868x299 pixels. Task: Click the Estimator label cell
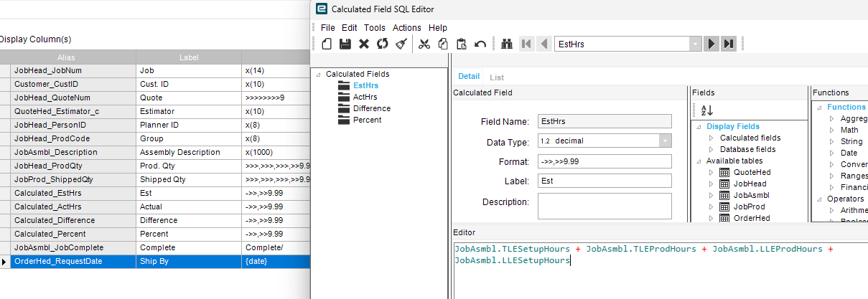point(189,112)
